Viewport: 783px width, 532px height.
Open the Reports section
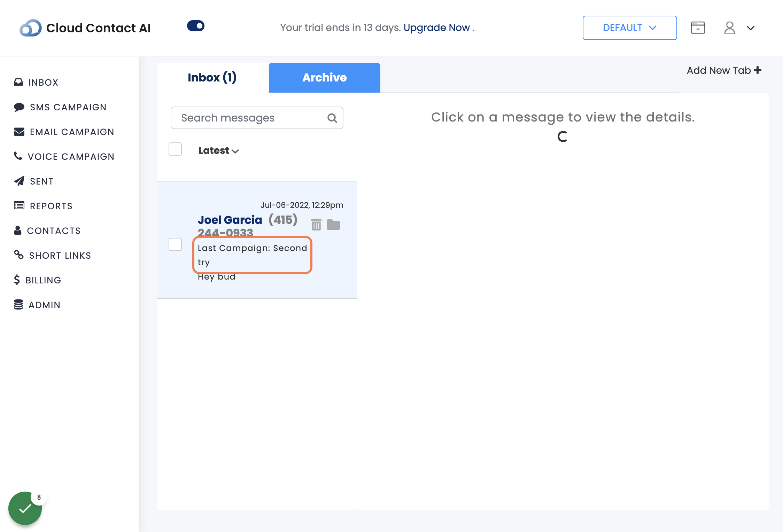(43, 206)
